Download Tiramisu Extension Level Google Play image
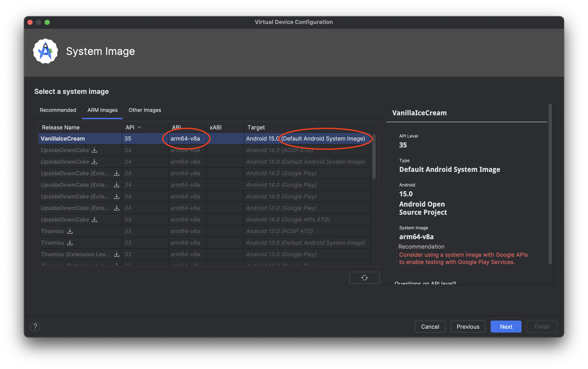The image size is (588, 369). point(117,254)
